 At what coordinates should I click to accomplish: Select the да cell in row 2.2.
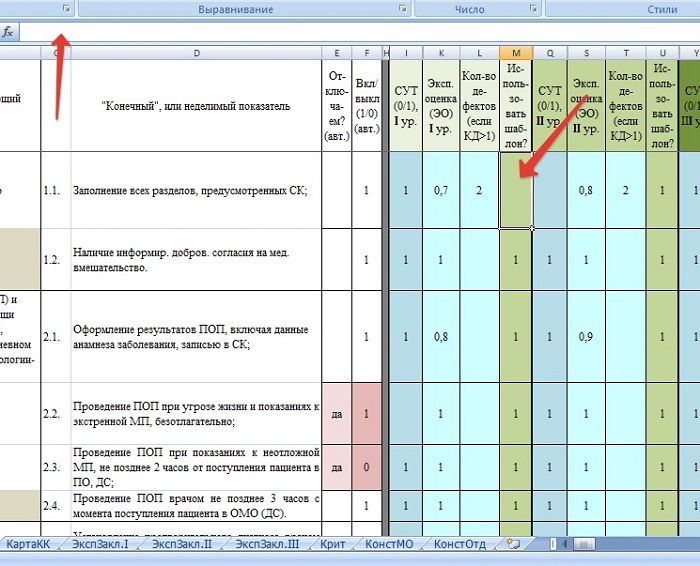click(337, 414)
